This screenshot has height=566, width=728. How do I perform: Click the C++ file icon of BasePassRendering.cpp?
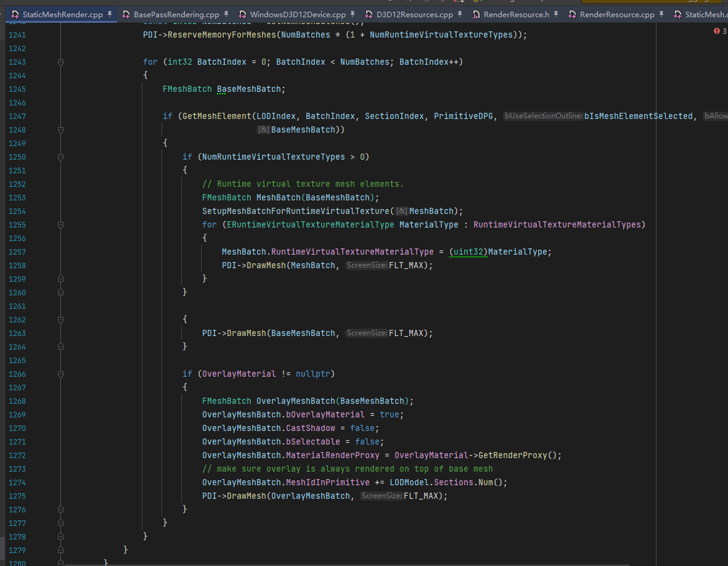pyautogui.click(x=126, y=14)
